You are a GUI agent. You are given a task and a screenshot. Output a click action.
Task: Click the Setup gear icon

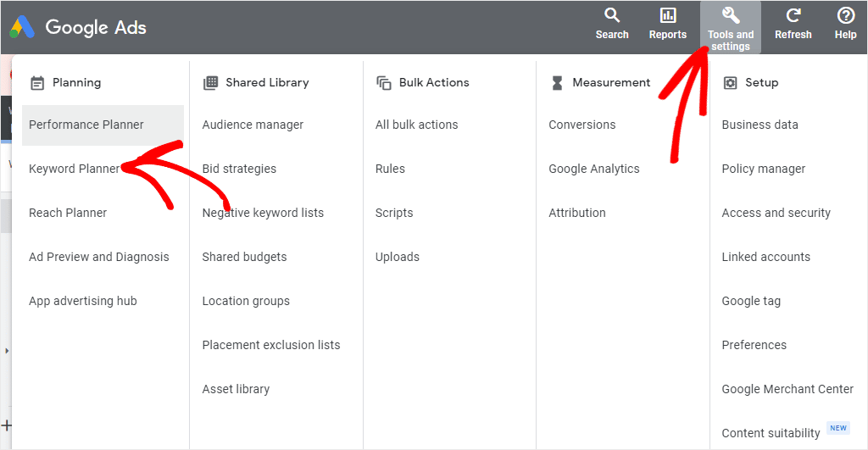pyautogui.click(x=730, y=83)
